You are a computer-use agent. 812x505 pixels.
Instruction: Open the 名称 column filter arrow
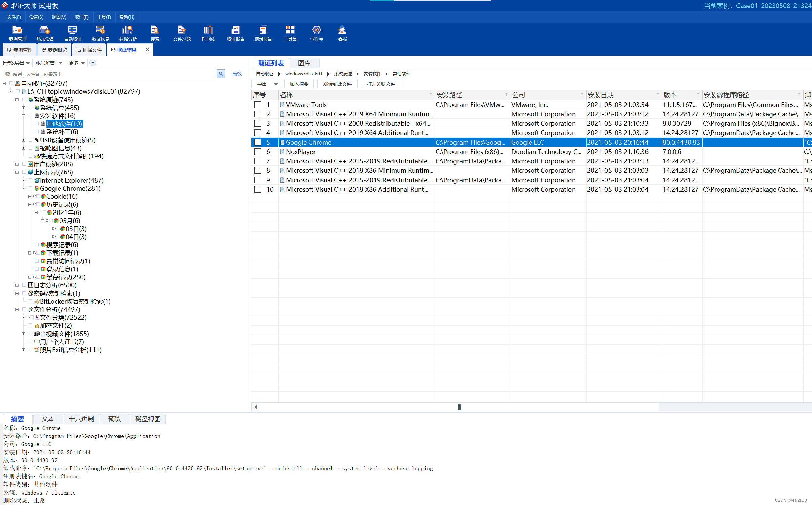[431, 95]
